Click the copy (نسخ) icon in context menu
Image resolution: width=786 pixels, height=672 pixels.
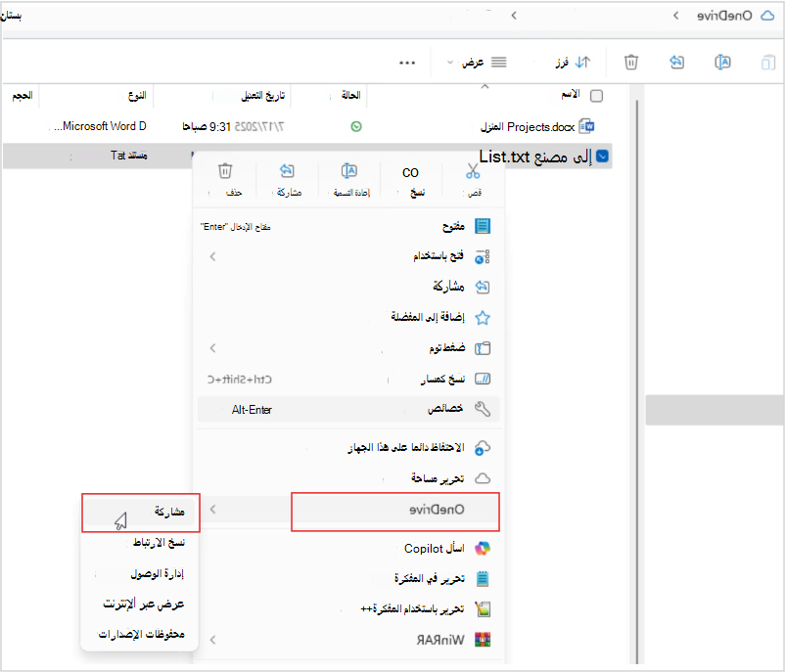click(410, 172)
